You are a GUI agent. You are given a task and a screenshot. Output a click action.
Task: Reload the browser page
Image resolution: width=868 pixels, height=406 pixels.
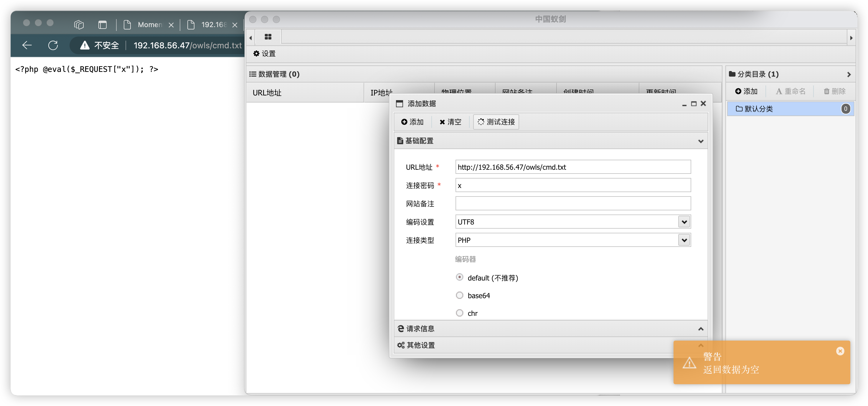53,45
